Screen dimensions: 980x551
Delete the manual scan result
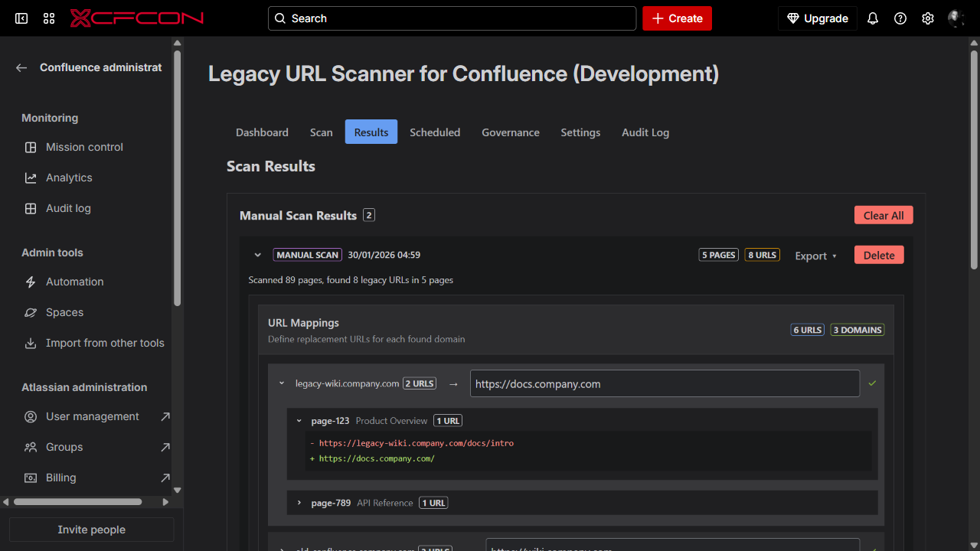tap(879, 255)
